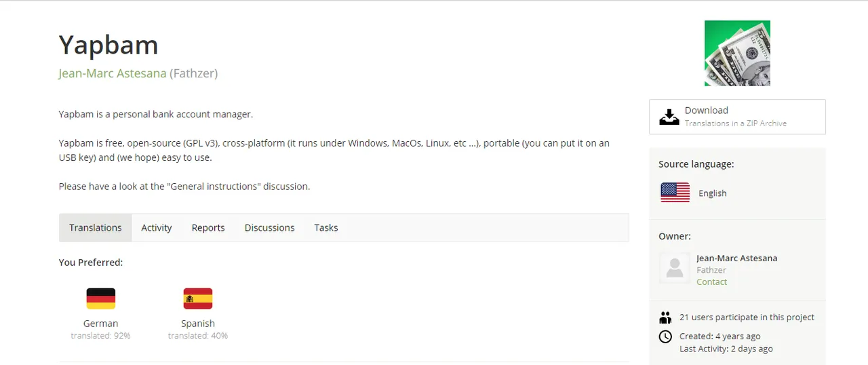The height and width of the screenshot is (365, 868).
Task: Click the Yapbam dollar bills project logo
Action: [x=737, y=53]
